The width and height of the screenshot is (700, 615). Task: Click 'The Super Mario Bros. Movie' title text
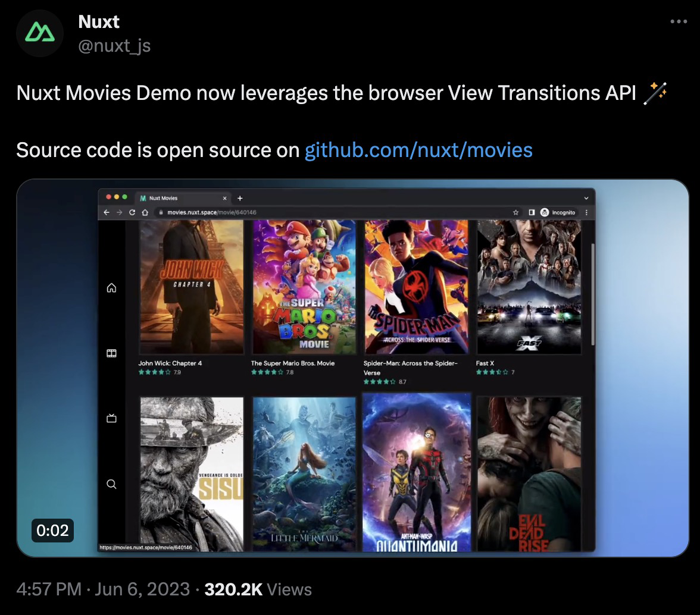(293, 363)
